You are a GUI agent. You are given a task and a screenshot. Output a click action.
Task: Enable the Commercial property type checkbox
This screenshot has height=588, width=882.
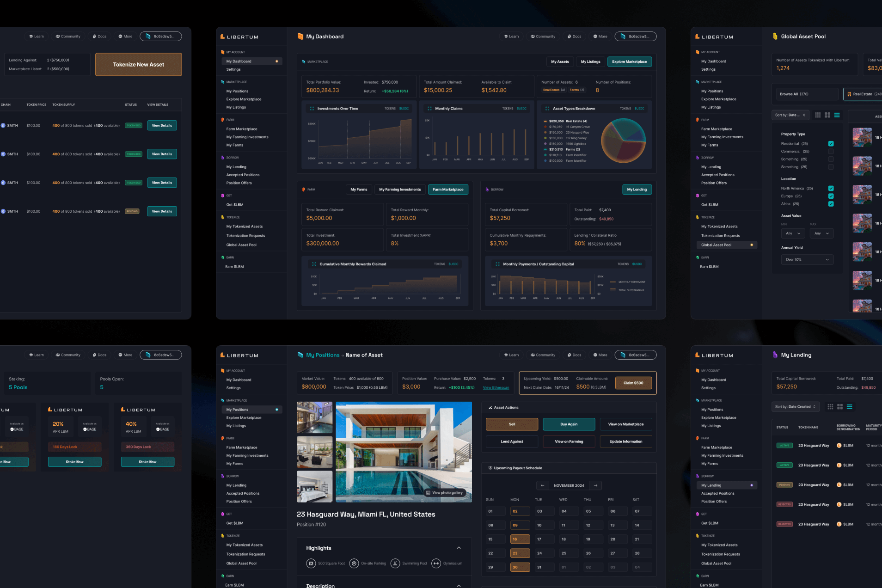click(x=831, y=152)
